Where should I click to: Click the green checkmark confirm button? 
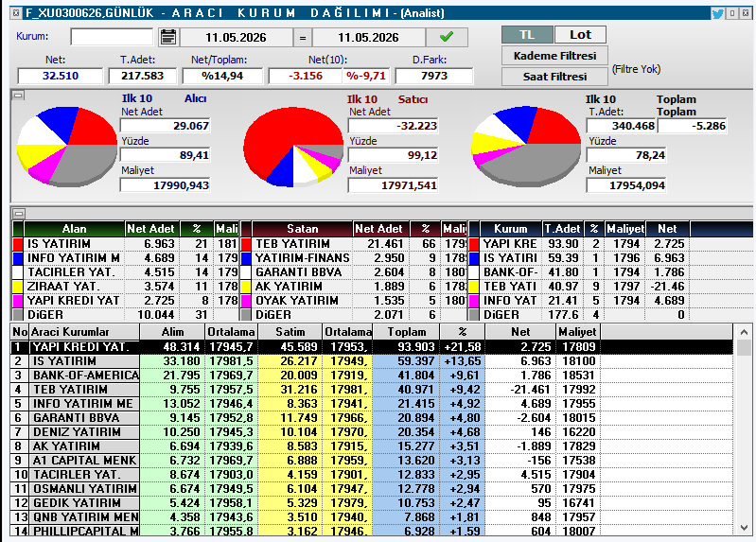[x=447, y=37]
